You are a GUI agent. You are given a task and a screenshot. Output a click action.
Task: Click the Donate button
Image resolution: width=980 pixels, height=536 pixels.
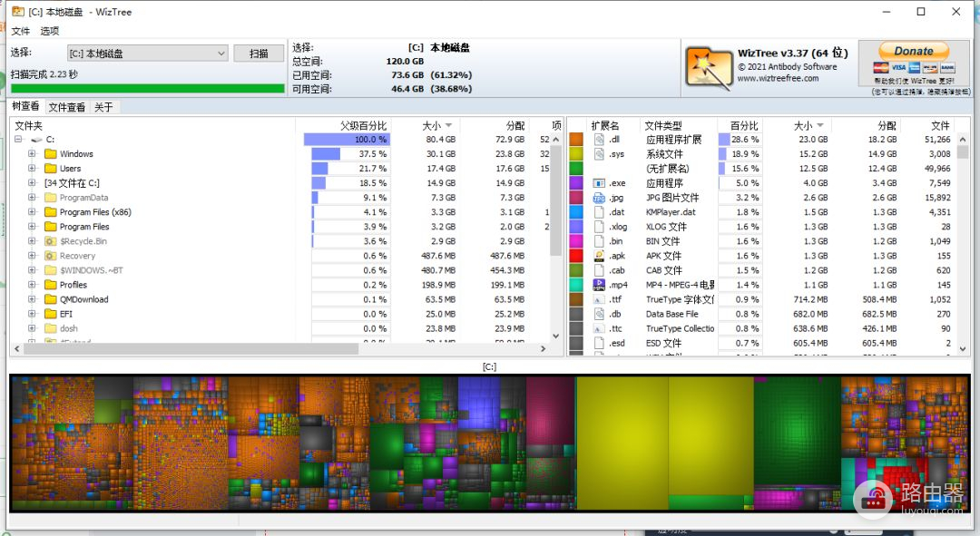coord(914,52)
